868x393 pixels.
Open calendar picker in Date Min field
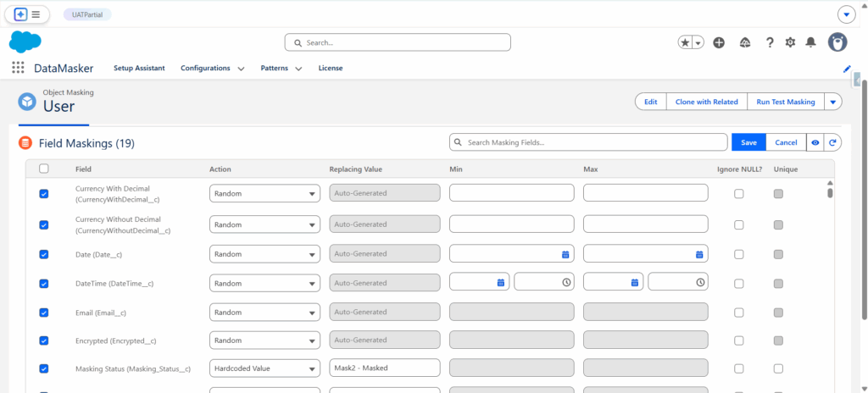point(565,254)
